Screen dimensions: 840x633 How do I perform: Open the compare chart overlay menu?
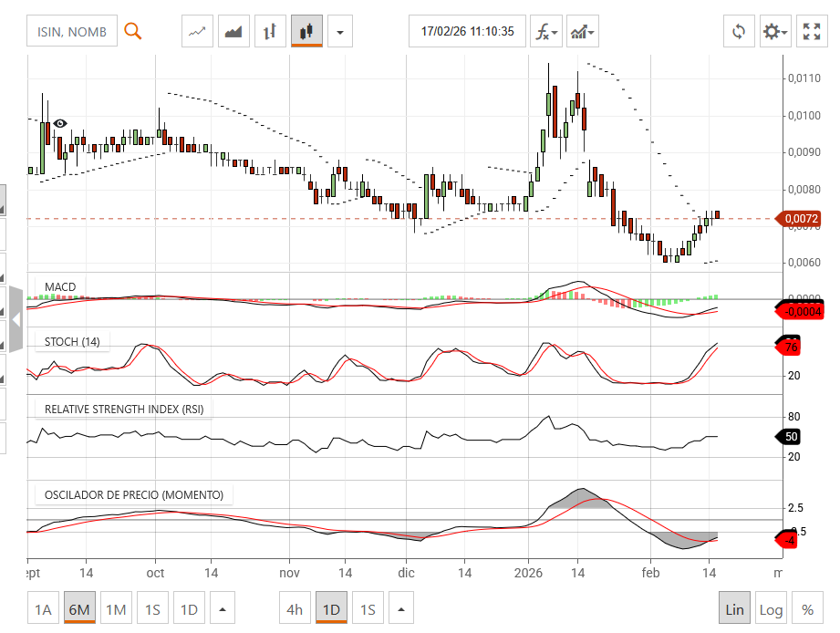click(582, 32)
